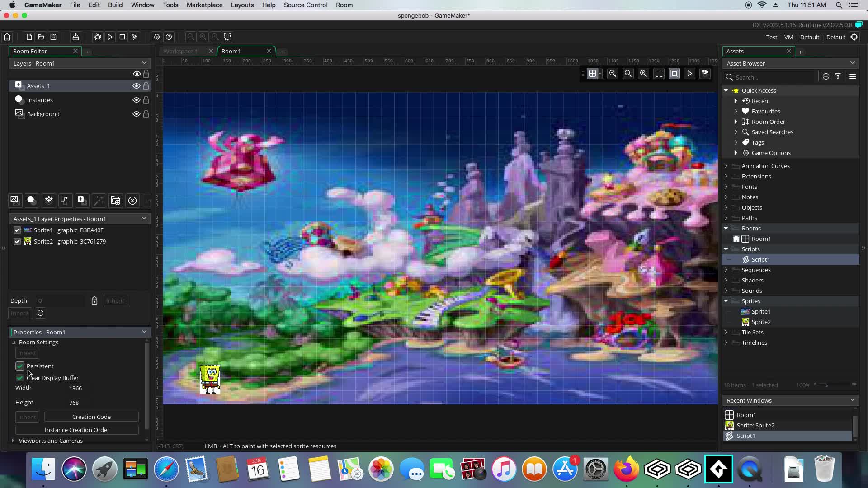Viewport: 868px width, 488px height.
Task: Open Game Options via the toolbar gear icon
Action: (x=156, y=37)
